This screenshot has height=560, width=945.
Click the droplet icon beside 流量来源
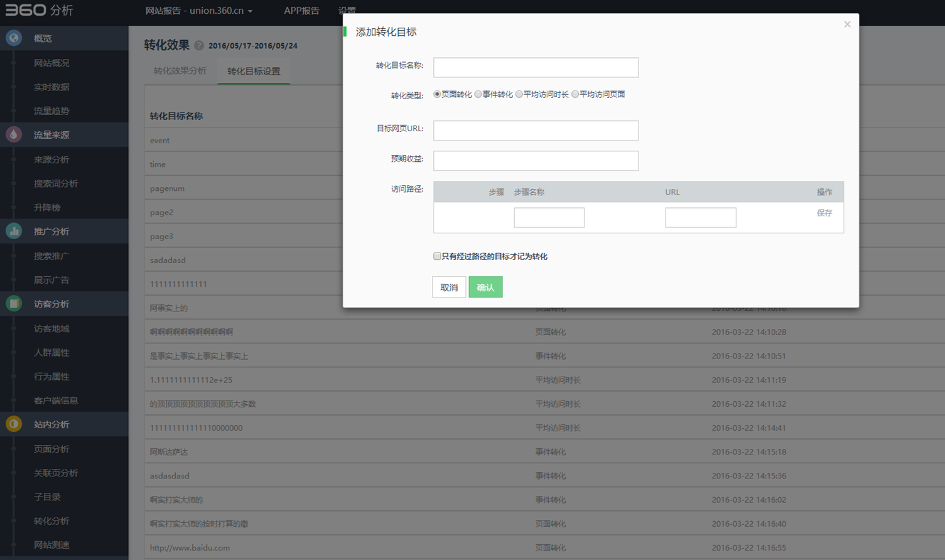coord(14,135)
